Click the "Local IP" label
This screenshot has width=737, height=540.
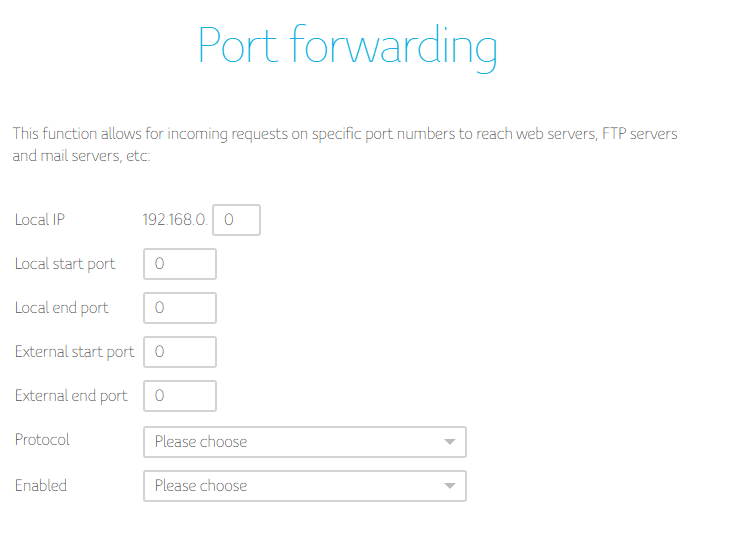[40, 220]
